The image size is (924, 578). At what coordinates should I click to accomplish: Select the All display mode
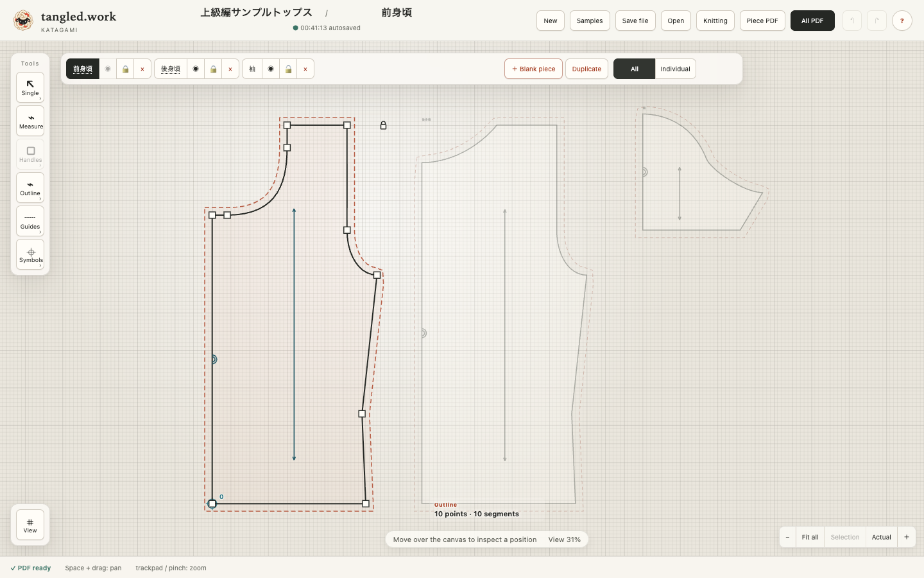(x=634, y=69)
